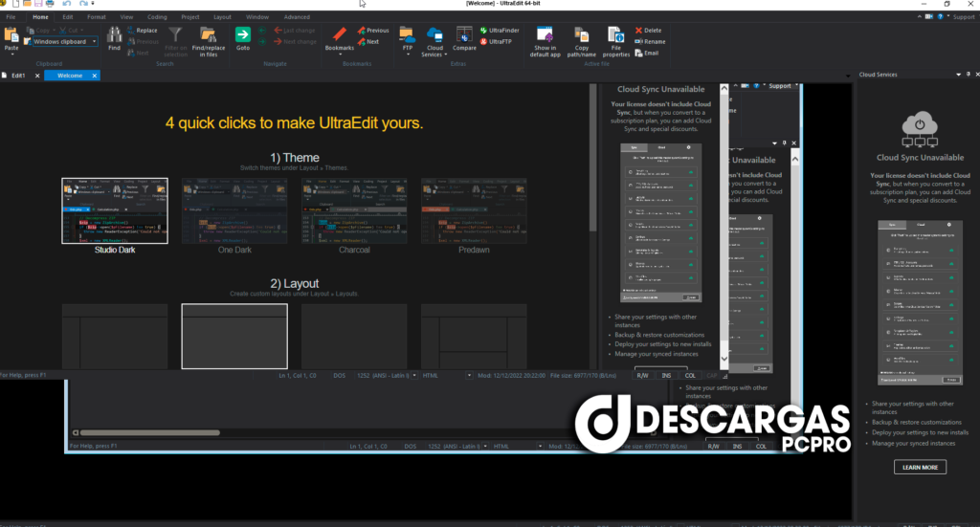Collapse the ribbon with the chevron
The height and width of the screenshot is (527, 980).
(920, 17)
